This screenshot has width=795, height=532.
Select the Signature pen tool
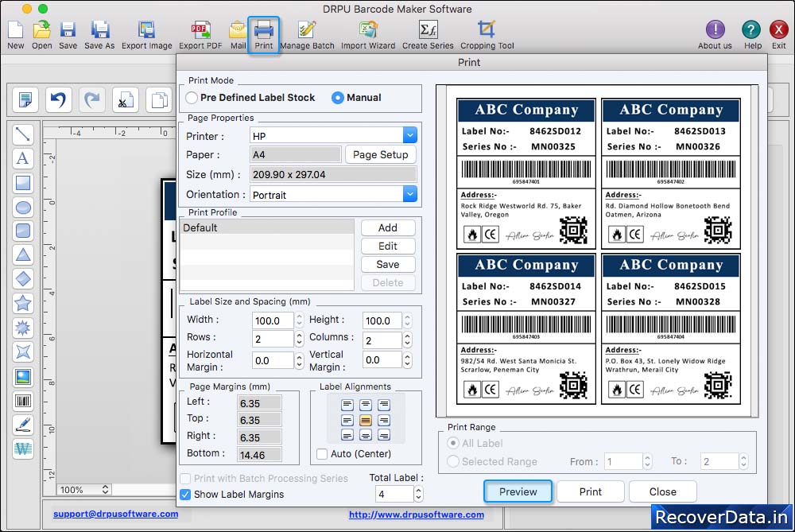pos(23,425)
